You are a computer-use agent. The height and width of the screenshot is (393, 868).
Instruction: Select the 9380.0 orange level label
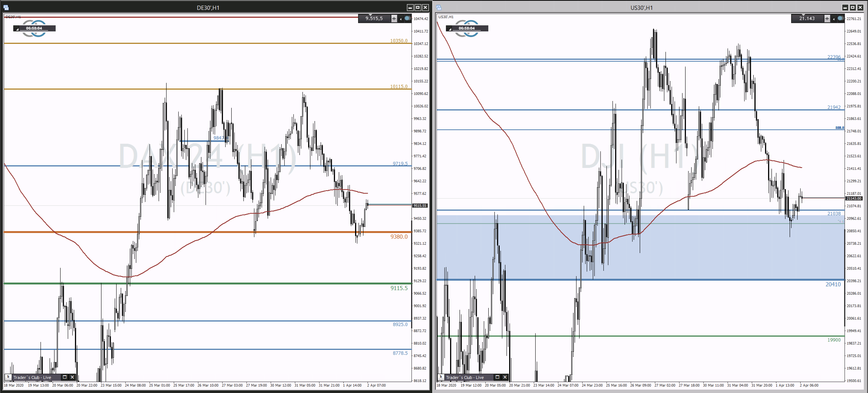tap(399, 237)
